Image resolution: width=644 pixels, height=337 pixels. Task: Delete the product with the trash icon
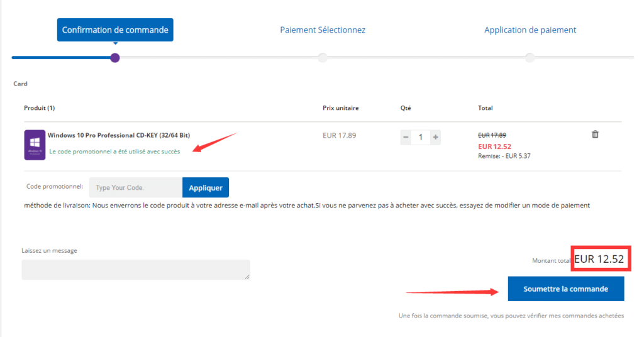pos(595,134)
